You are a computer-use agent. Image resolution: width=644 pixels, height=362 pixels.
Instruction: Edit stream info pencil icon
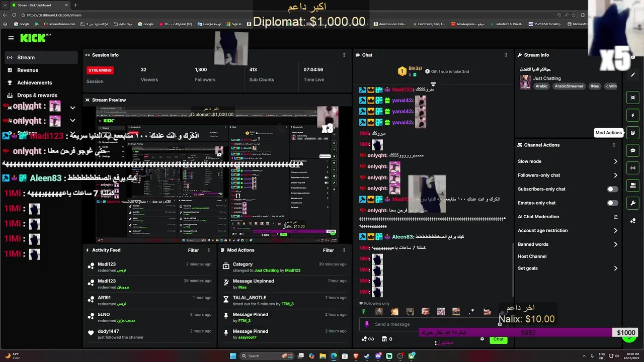pos(633,75)
